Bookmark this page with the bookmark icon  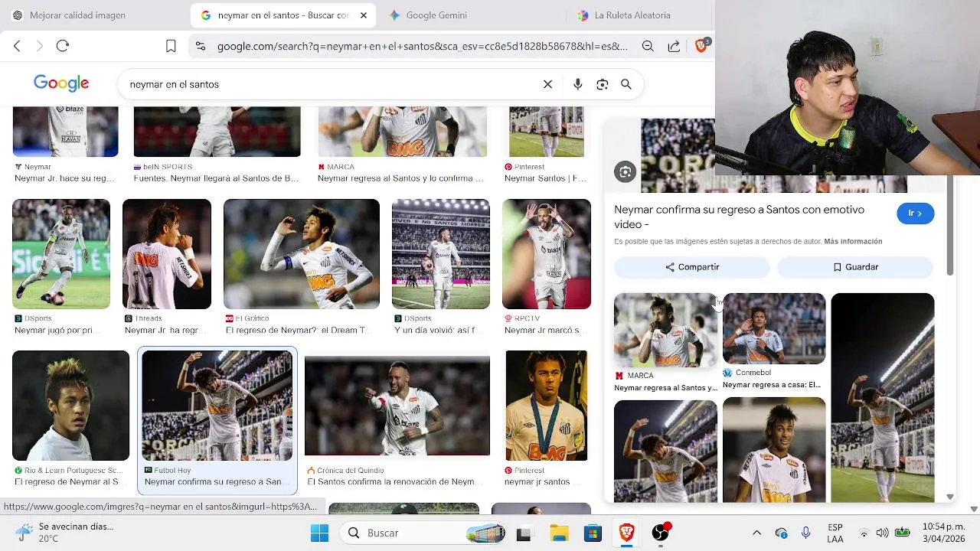point(171,46)
